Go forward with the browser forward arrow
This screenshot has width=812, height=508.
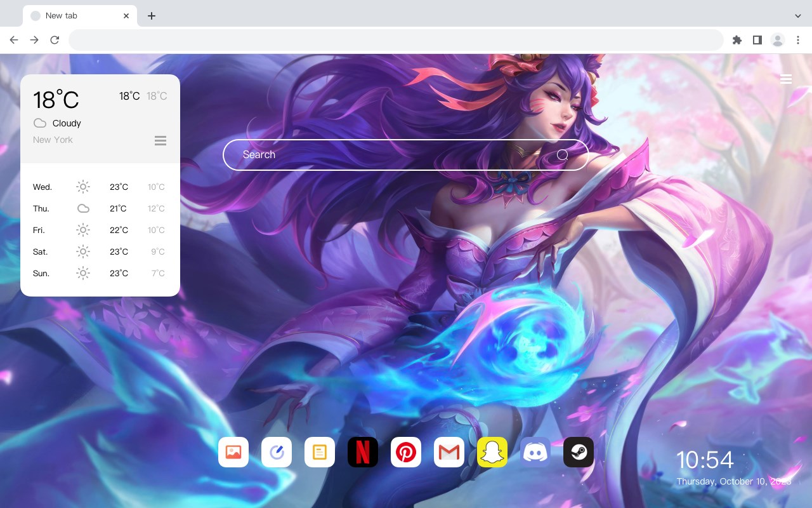[34, 40]
